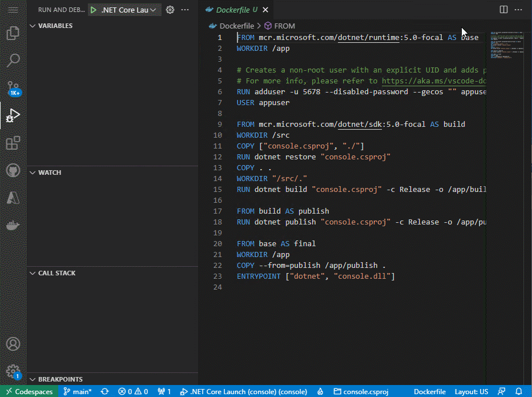
Task: Open the Search view in activity bar
Action: tap(13, 61)
